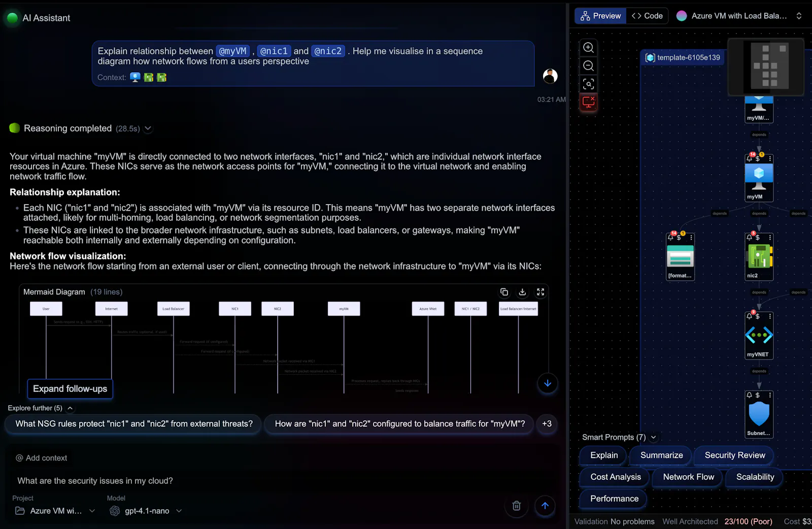812x529 pixels.
Task: Click the Well Architected 23/100 (Poor) score
Action: [717, 521]
